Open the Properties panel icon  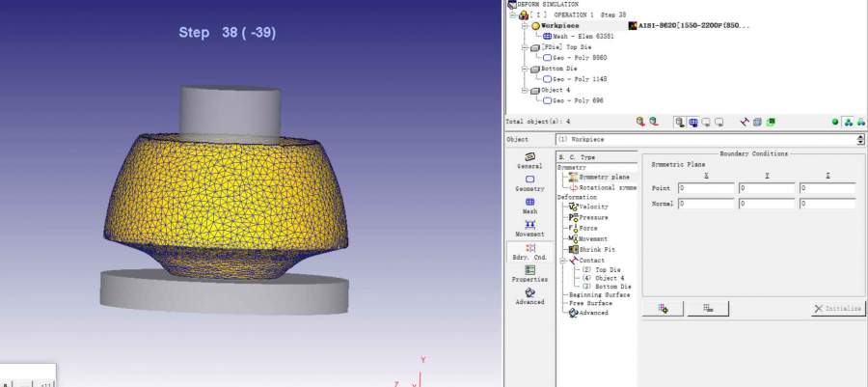[529, 273]
